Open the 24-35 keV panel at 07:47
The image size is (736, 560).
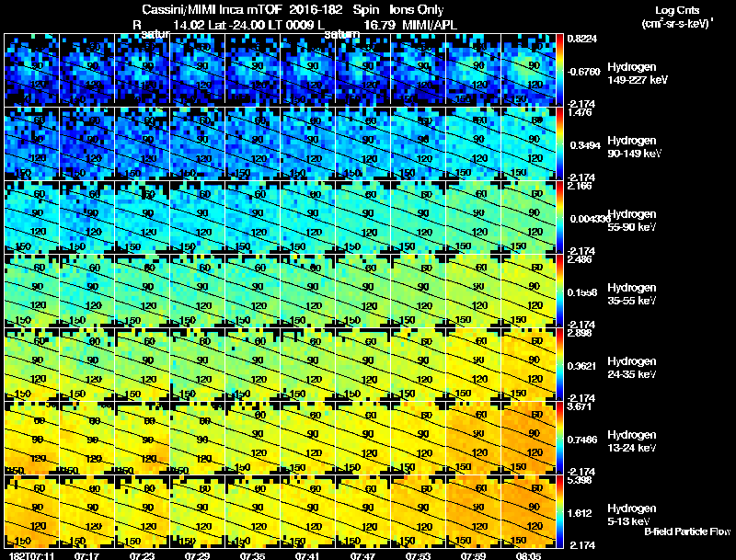coord(362,364)
